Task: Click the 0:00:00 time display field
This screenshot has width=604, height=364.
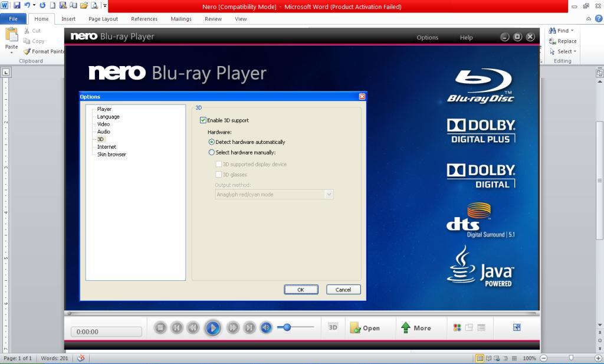Action: tap(106, 332)
